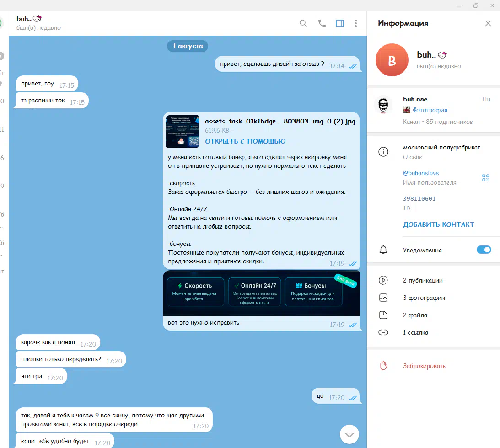Click Заблокировать to block user
The width and height of the screenshot is (500, 448).
[424, 366]
